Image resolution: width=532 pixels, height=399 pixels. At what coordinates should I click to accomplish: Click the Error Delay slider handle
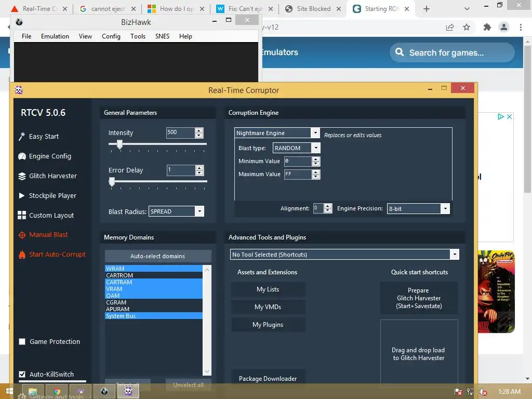pos(112,182)
